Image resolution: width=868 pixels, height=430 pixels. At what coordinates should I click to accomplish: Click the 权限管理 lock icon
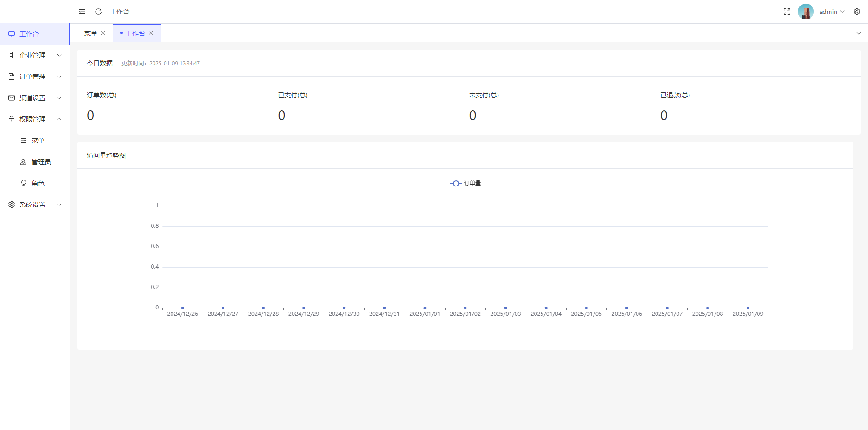click(x=12, y=119)
